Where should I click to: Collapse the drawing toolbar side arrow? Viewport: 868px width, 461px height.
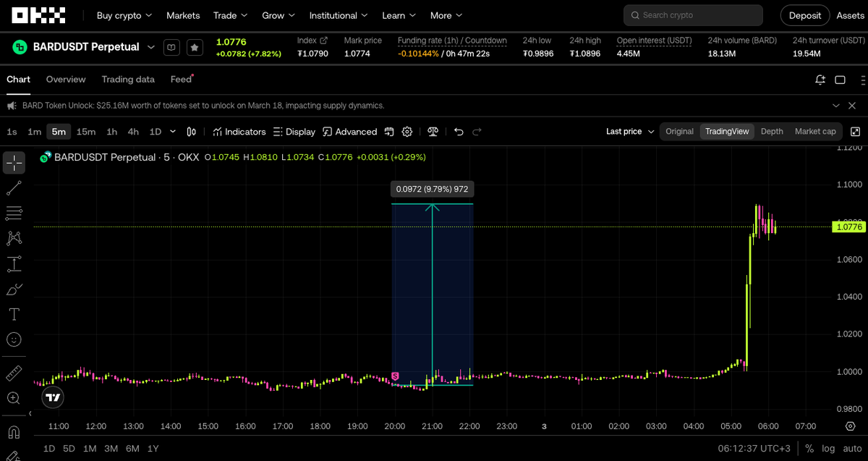(x=30, y=414)
